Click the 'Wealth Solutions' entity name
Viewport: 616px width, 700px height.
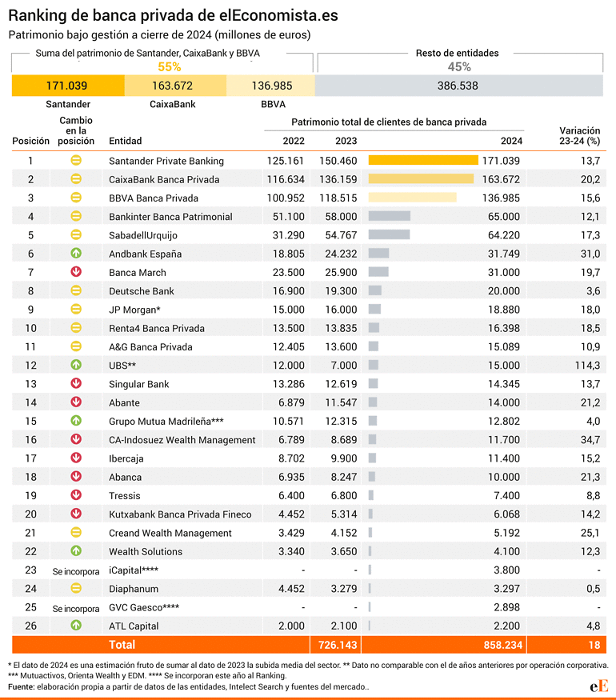tap(146, 552)
